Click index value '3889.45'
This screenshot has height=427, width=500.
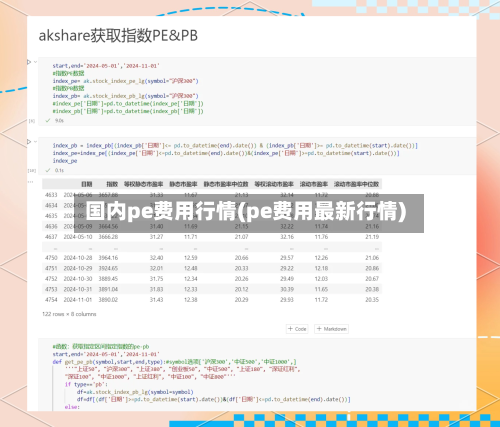[108, 279]
